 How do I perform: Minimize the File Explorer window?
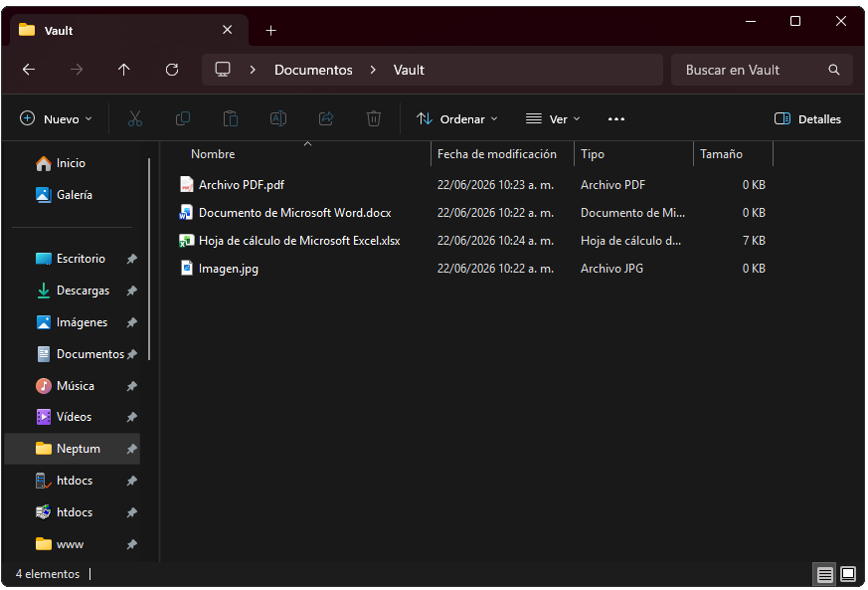click(751, 21)
